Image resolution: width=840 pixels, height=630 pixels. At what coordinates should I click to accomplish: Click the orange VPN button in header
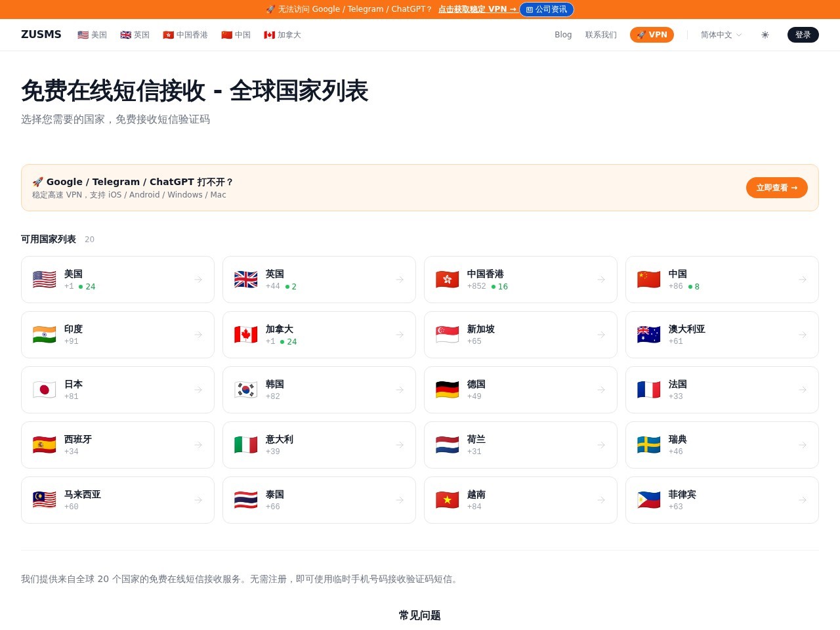tap(652, 35)
